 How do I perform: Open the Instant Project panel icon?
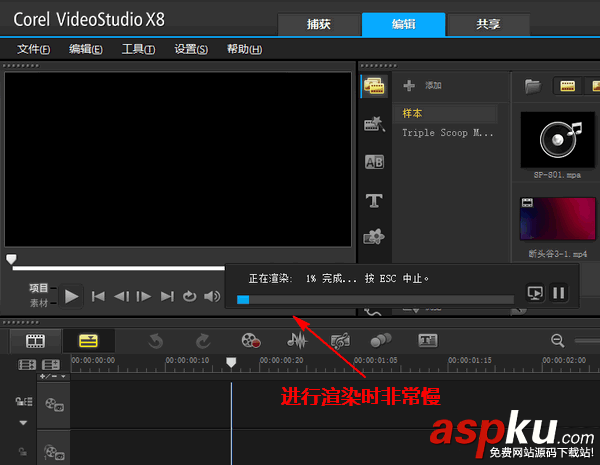tap(374, 124)
